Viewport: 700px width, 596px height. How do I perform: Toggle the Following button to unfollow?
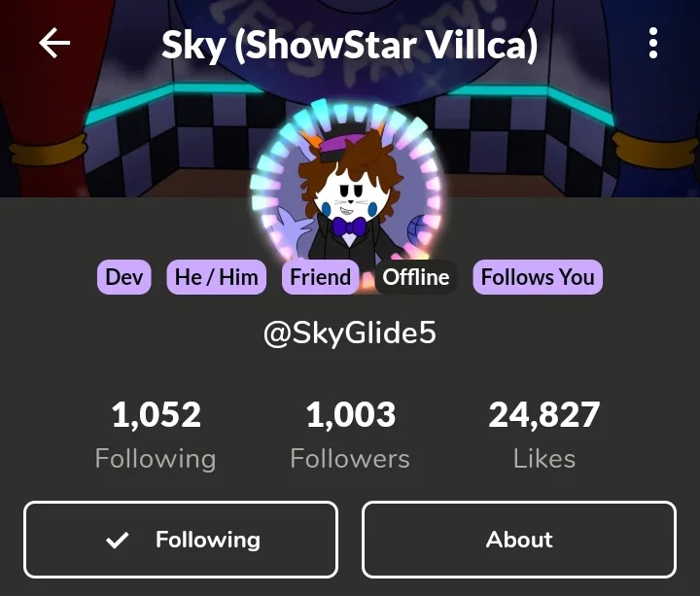click(181, 540)
